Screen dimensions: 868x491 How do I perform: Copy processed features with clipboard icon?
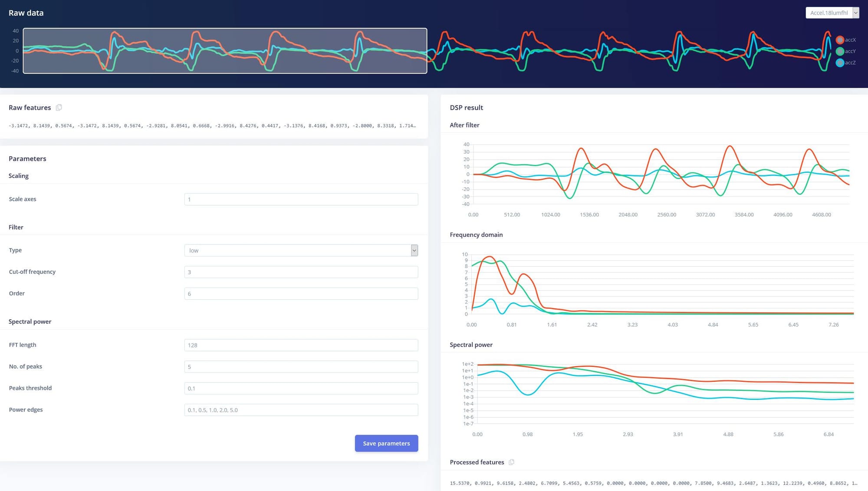511,462
